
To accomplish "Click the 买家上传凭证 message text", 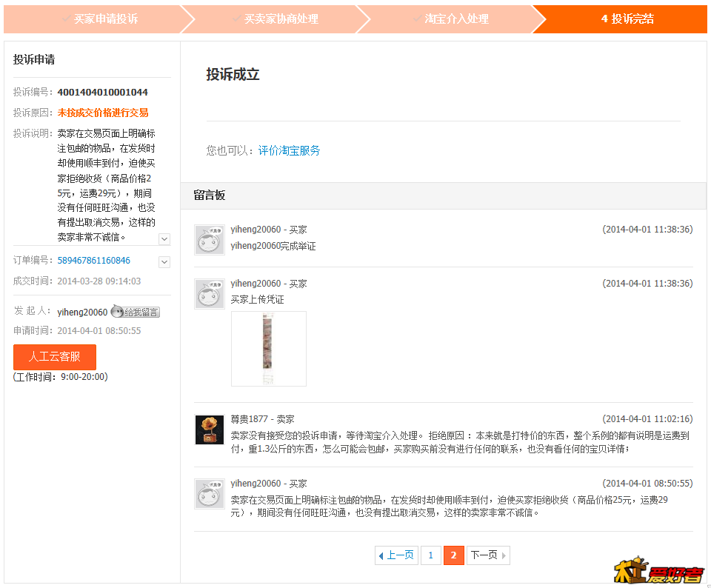I will tap(258, 299).
